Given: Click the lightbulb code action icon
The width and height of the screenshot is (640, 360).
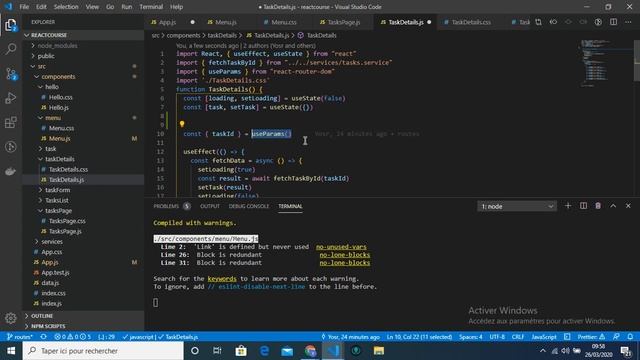Looking at the screenshot, I should click(x=182, y=124).
